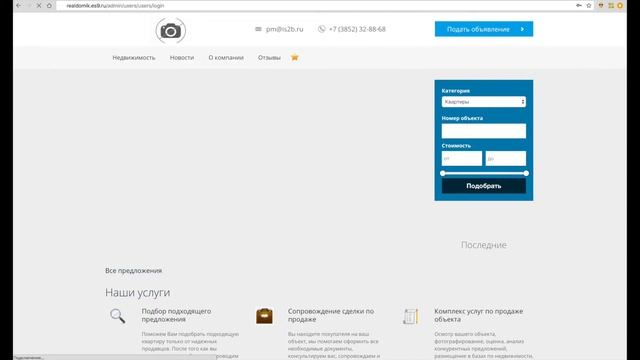The height and width of the screenshot is (360, 640).
Task: Click phone number +7 (3852) 32-88-68
Action: click(x=357, y=29)
